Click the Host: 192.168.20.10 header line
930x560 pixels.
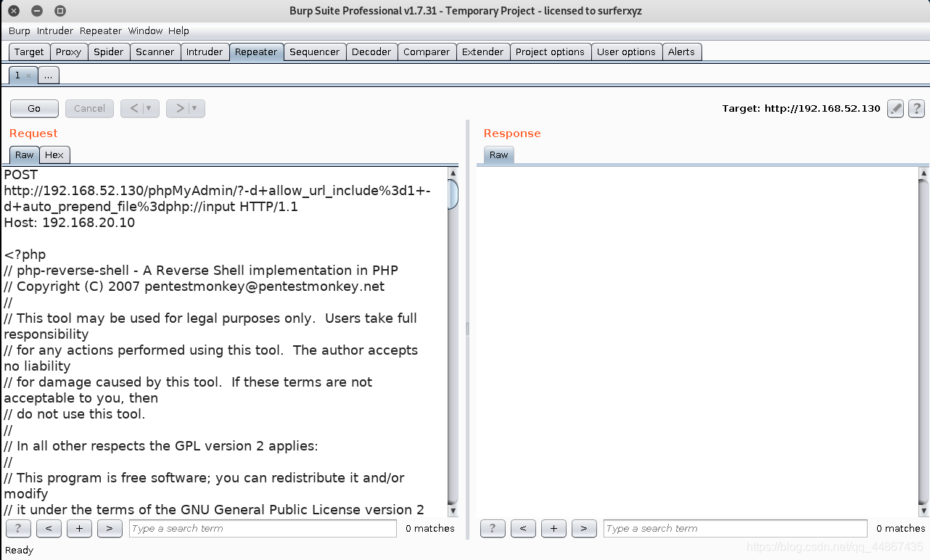coord(70,223)
